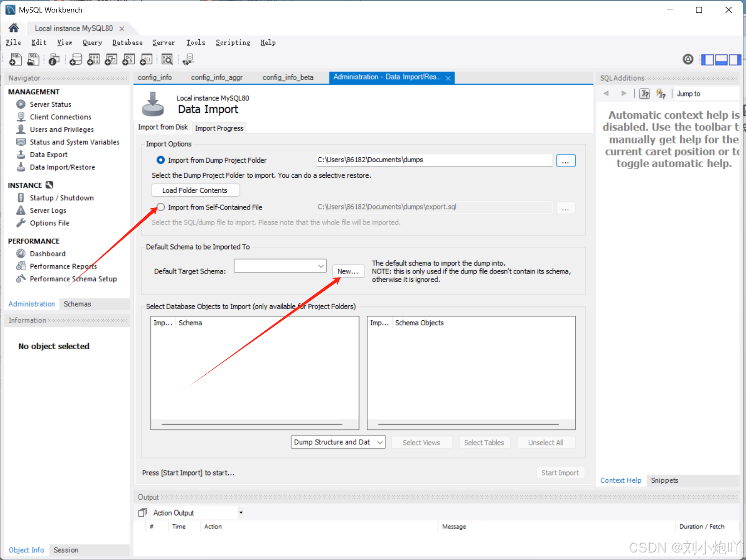Open the File menu

coord(13,42)
